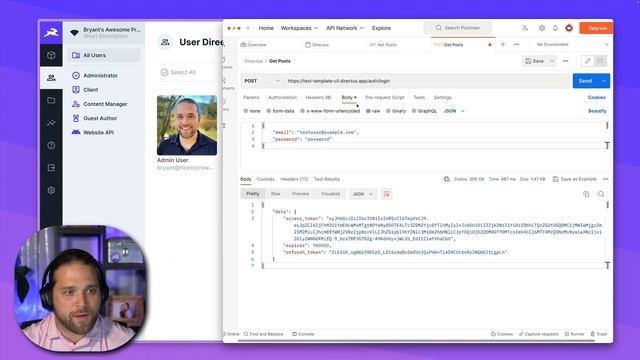Open the POST method dropdown
640x360 pixels.
pos(262,81)
